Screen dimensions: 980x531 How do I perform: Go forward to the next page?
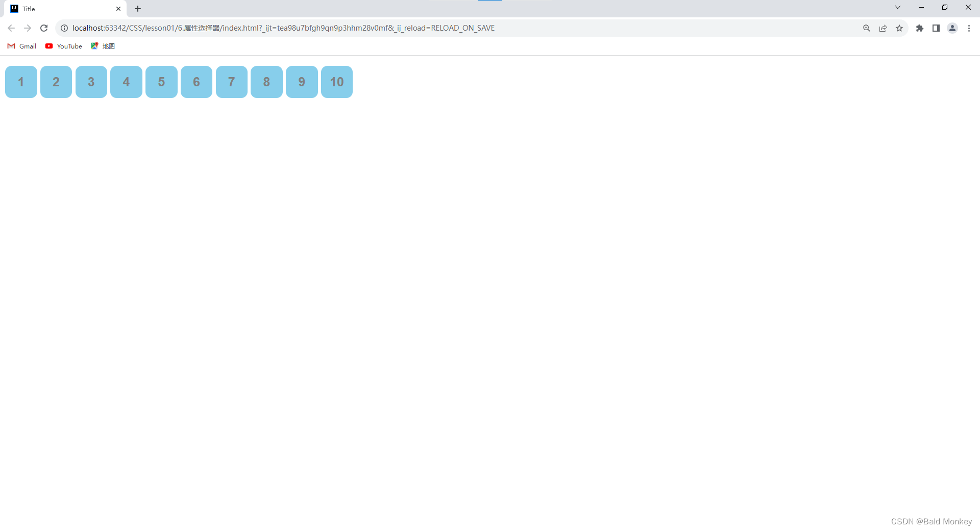click(28, 28)
